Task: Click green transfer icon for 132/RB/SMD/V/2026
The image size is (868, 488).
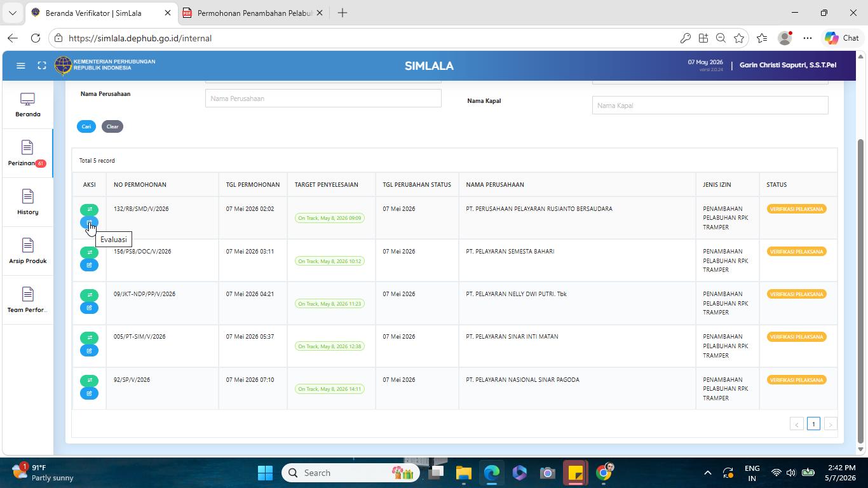Action: pos(89,210)
